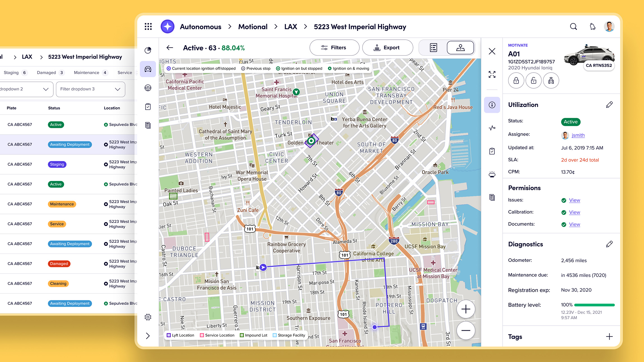
Task: Open the notifications bell icon
Action: [592, 27]
